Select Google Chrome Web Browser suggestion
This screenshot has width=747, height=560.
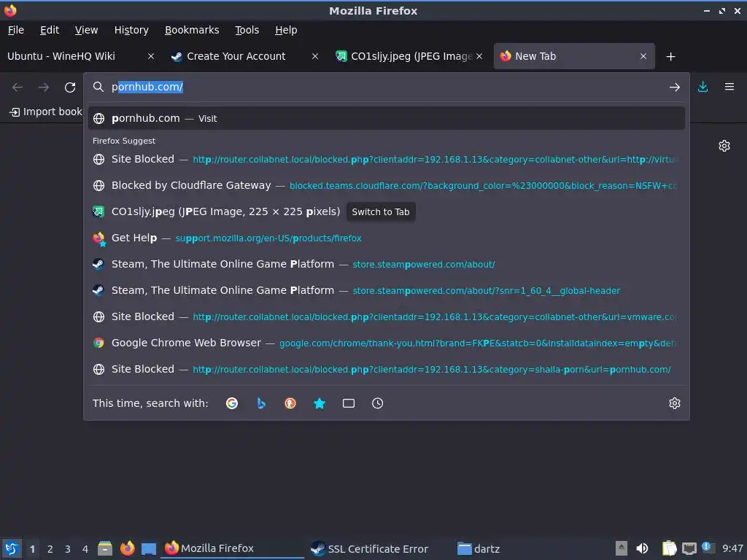(x=387, y=343)
